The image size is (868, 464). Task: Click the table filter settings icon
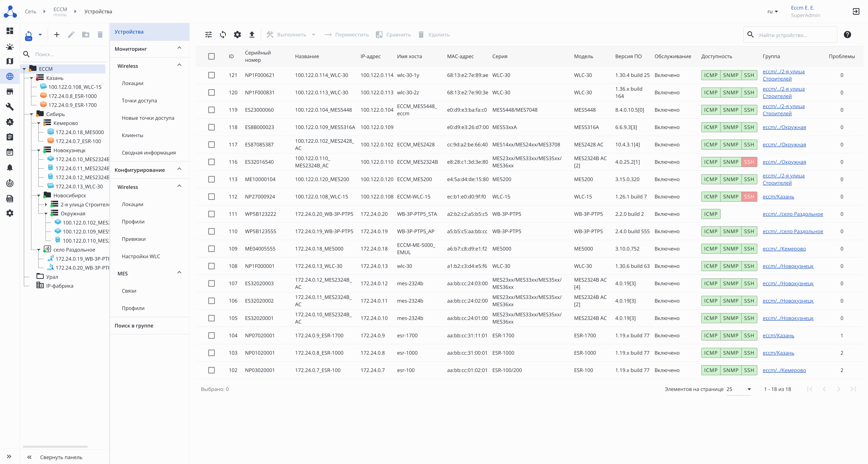tap(209, 35)
